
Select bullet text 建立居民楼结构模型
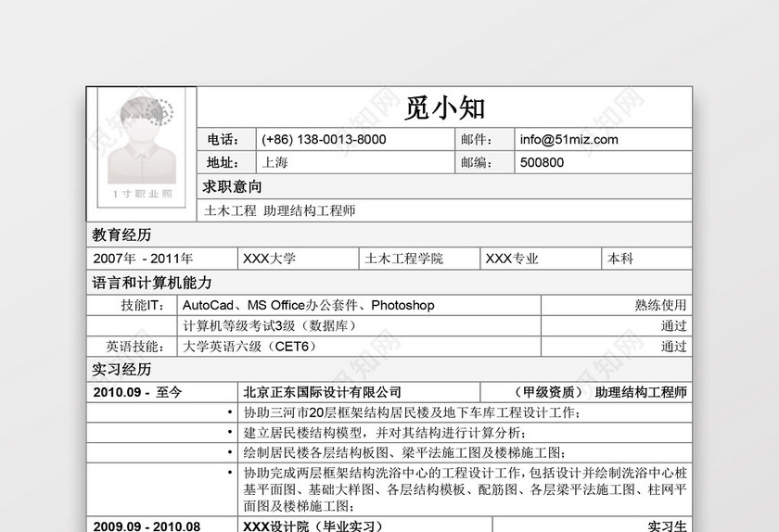385,433
